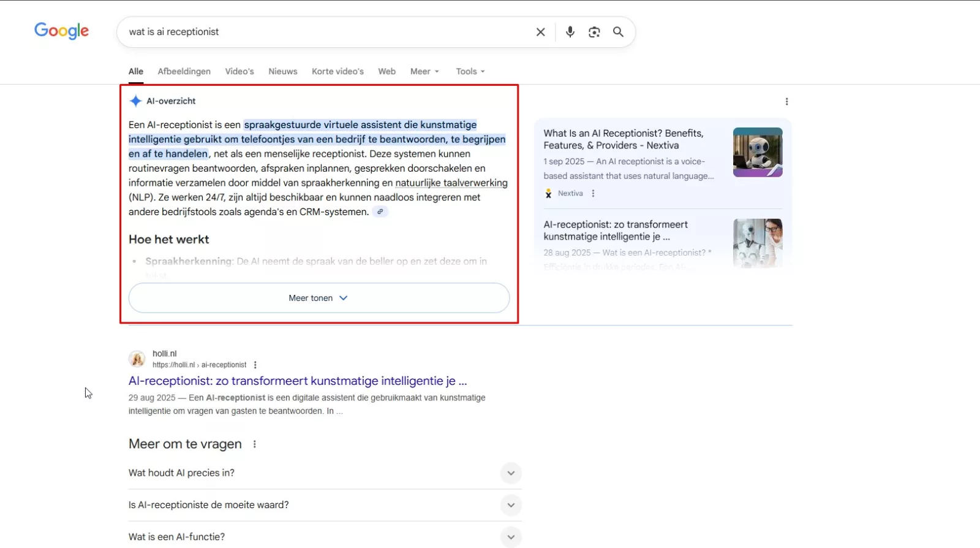
Task: Open three-dot menu next to holli.nl result
Action: coord(255,365)
